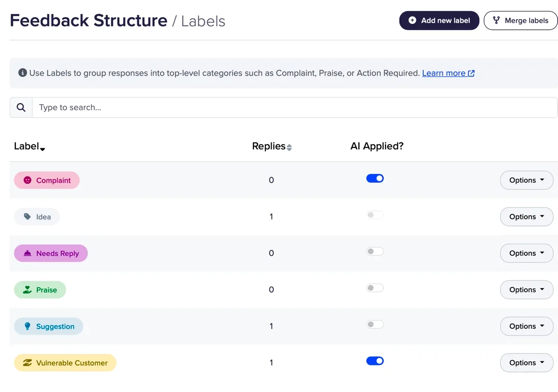558x392 pixels.
Task: Click Add new label
Action: tap(439, 20)
